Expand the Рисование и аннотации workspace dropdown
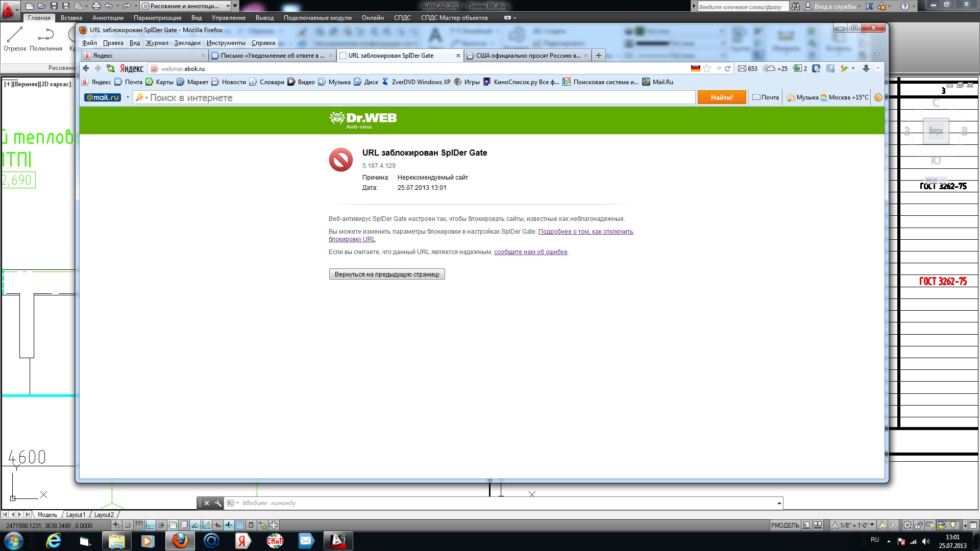 coord(228,6)
